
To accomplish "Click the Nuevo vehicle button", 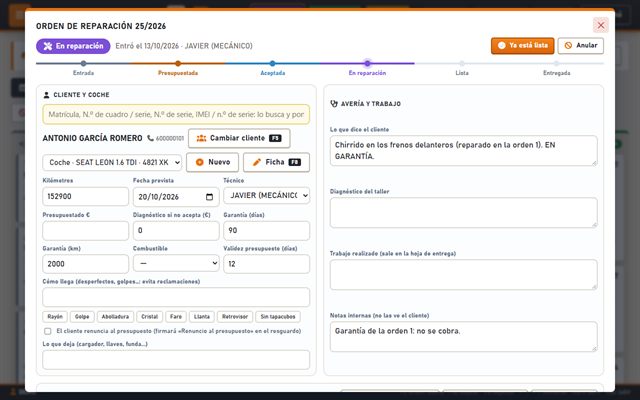I will [212, 162].
